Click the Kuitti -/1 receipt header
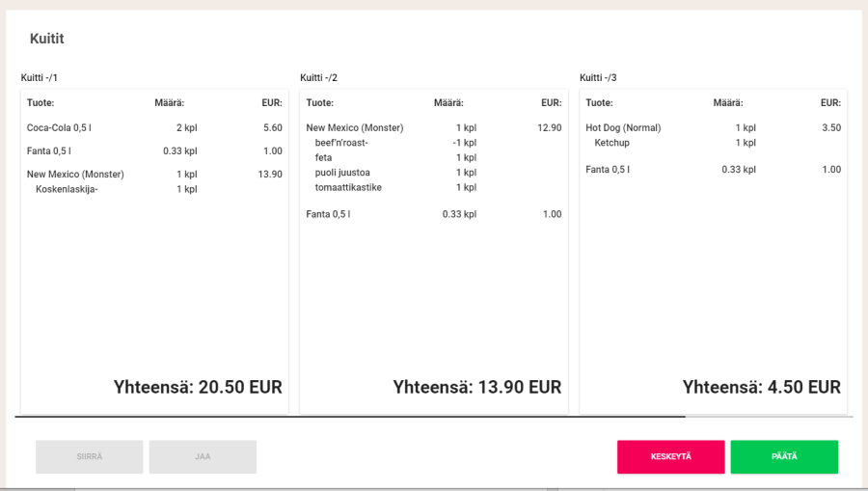Screen dimensions: 868x491 (40, 78)
